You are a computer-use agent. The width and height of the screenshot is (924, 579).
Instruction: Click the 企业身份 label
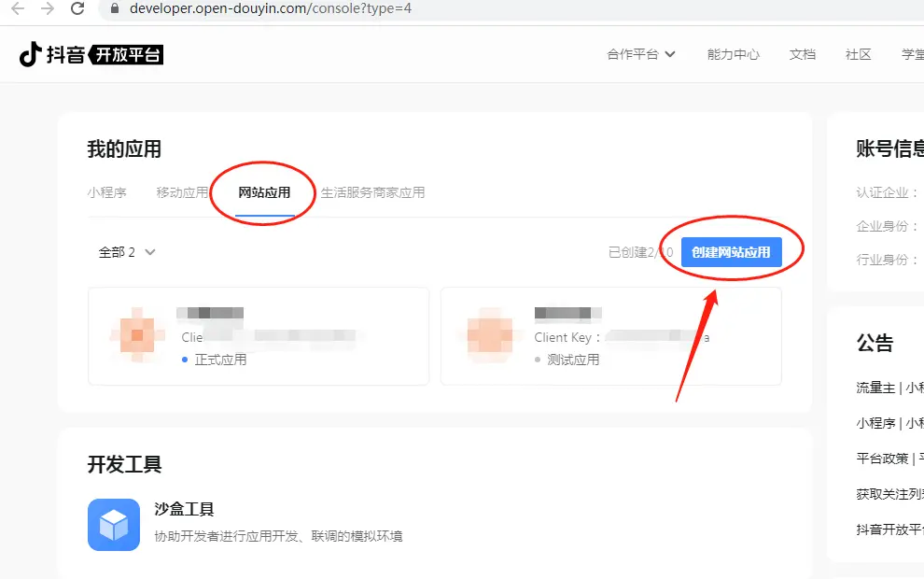pos(887,226)
